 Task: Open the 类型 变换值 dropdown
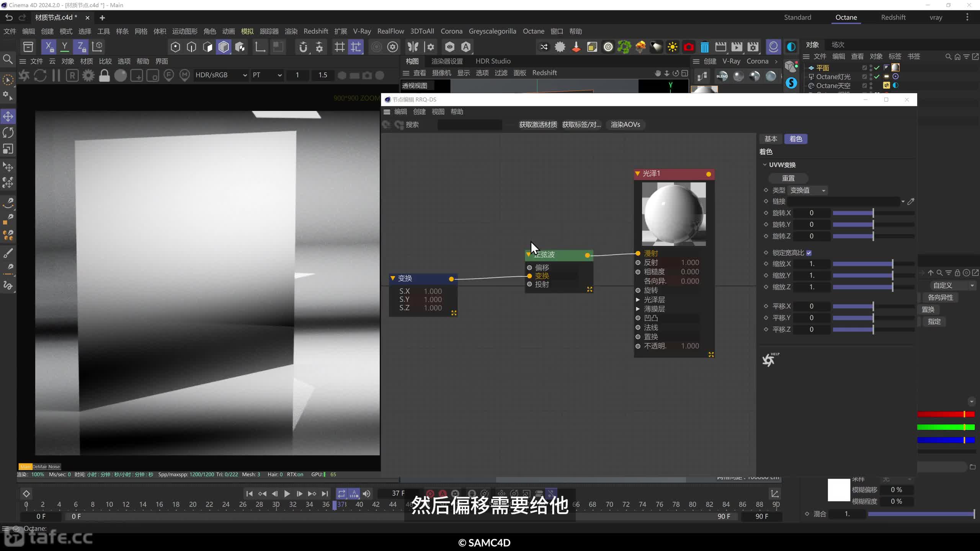point(808,190)
